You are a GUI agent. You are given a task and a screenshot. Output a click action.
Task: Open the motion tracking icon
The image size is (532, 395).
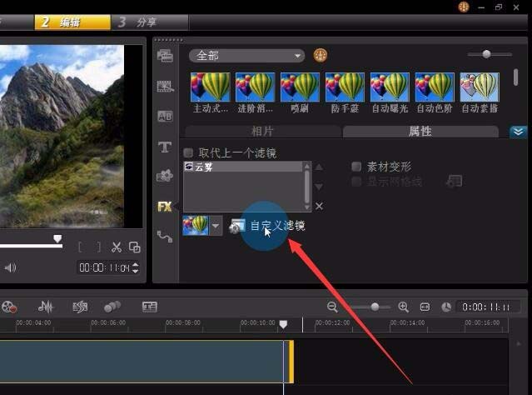[112, 307]
